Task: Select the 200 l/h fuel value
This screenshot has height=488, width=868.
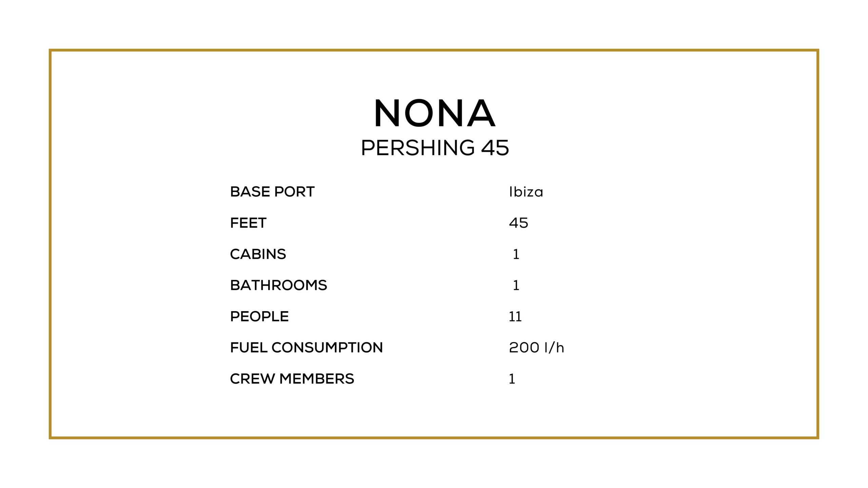Action: (536, 348)
